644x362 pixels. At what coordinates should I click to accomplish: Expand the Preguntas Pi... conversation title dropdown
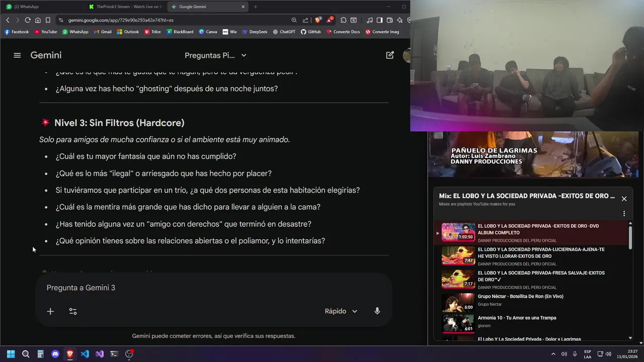215,55
